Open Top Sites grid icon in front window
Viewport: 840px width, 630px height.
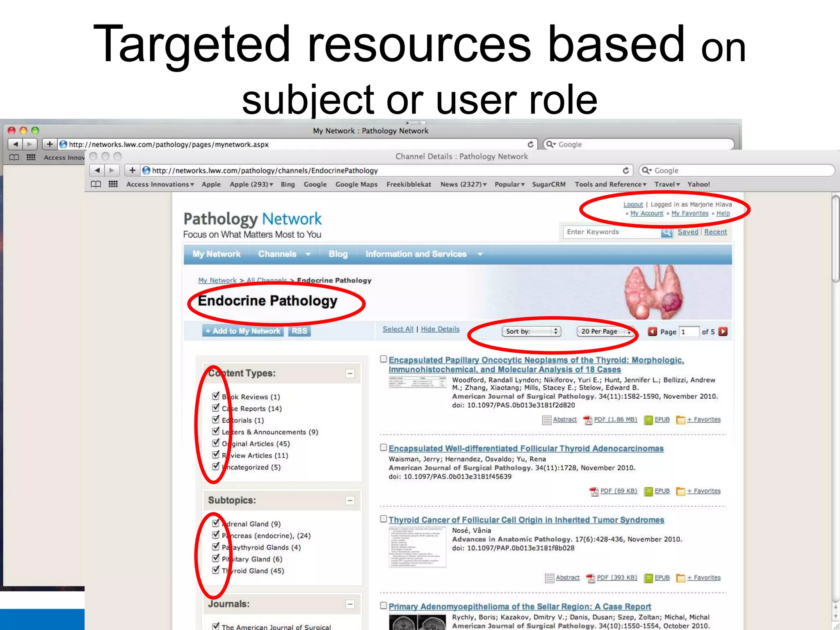pyautogui.click(x=113, y=184)
